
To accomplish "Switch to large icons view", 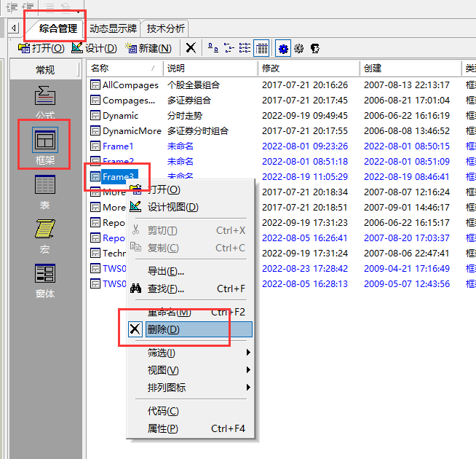I will [213, 48].
